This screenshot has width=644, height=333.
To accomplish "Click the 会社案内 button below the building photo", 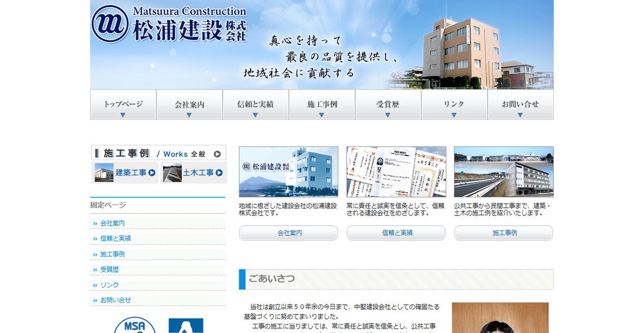I will 288,233.
